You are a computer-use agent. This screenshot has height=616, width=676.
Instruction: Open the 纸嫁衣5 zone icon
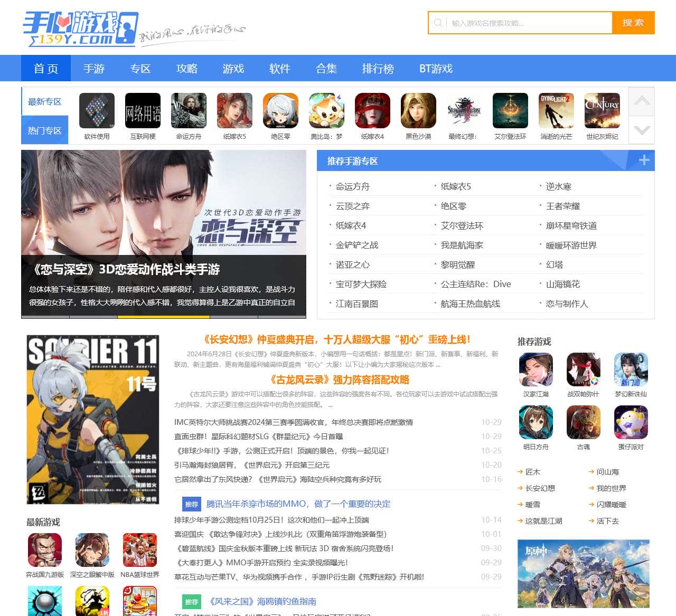[x=234, y=111]
